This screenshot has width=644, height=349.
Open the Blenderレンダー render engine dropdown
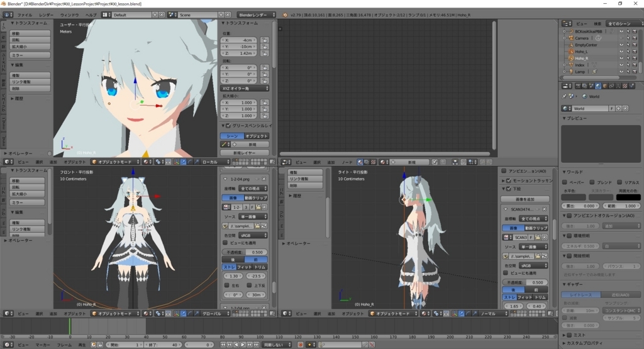(257, 15)
